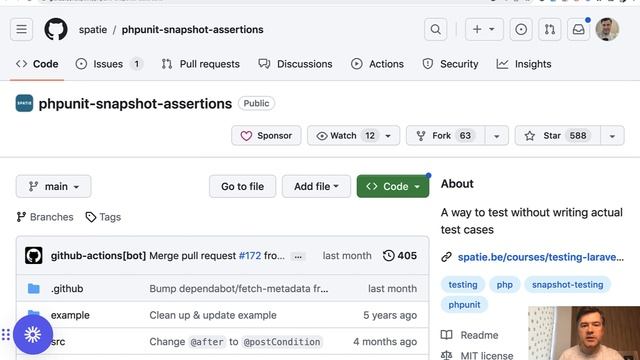Viewport: 640px width, 360px height.
Task: Open the MIT license link
Action: click(477, 355)
